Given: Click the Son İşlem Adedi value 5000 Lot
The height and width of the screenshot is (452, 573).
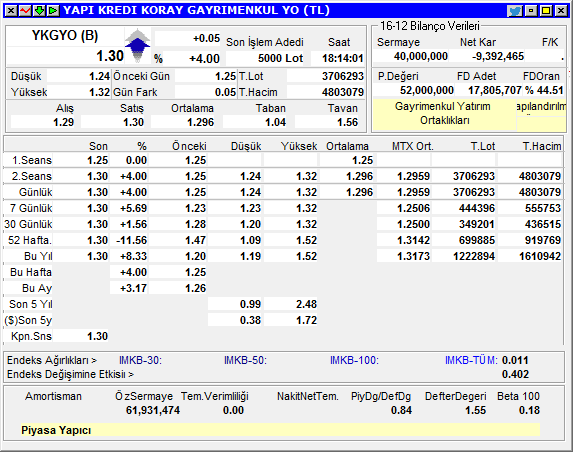Looking at the screenshot, I should (280, 58).
